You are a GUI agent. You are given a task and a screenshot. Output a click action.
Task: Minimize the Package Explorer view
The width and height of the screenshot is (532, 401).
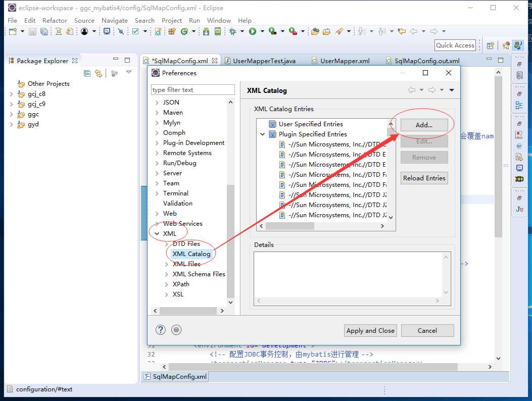point(116,59)
